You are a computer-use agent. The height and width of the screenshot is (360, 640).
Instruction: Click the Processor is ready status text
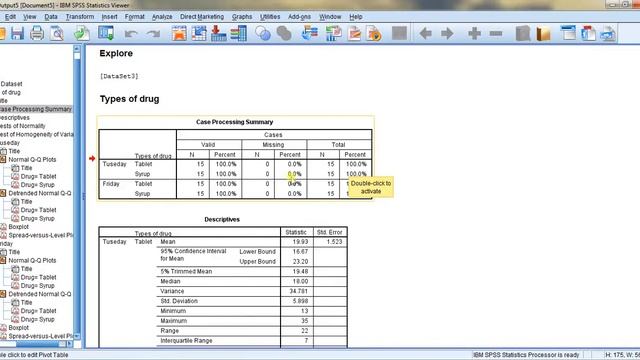pyautogui.click(x=526, y=355)
